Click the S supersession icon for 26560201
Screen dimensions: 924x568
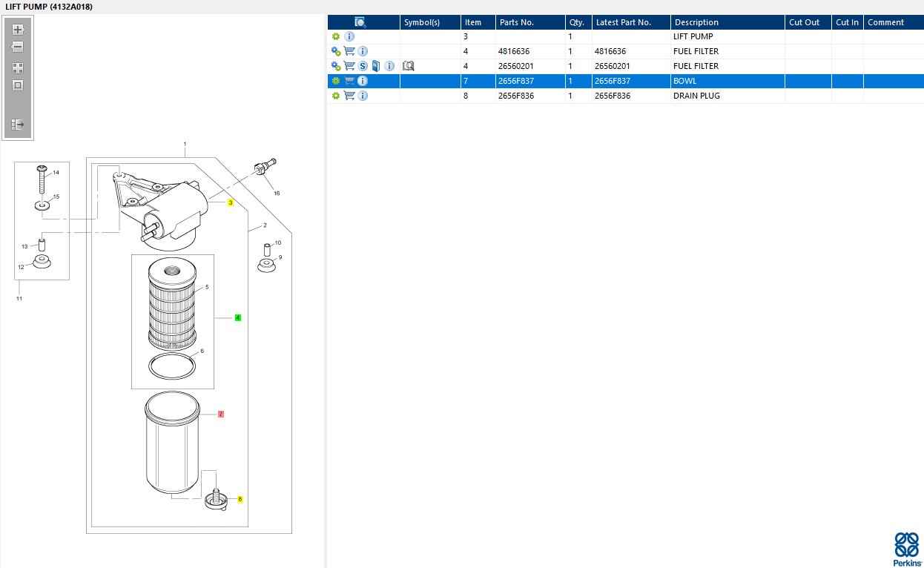363,66
